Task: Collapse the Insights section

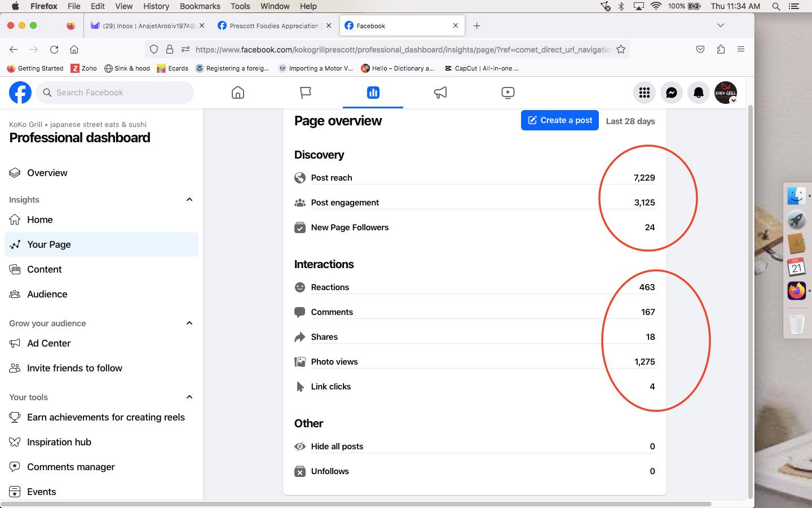Action: coord(189,199)
